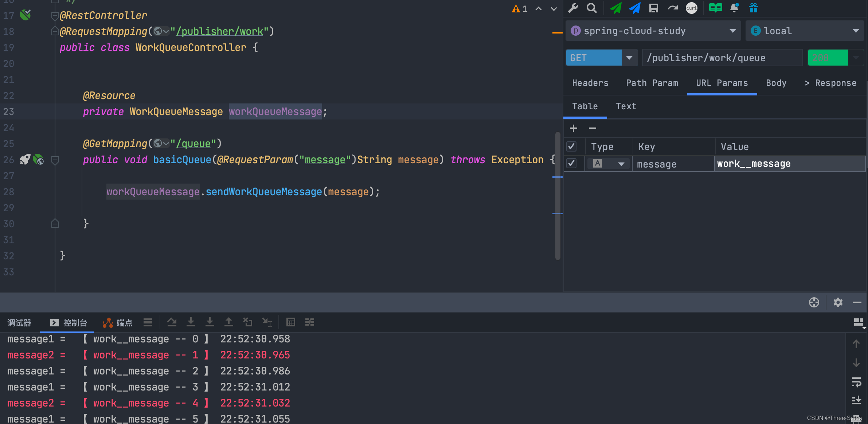
Task: Click the /publisher/work/queue URL field
Action: (x=723, y=58)
